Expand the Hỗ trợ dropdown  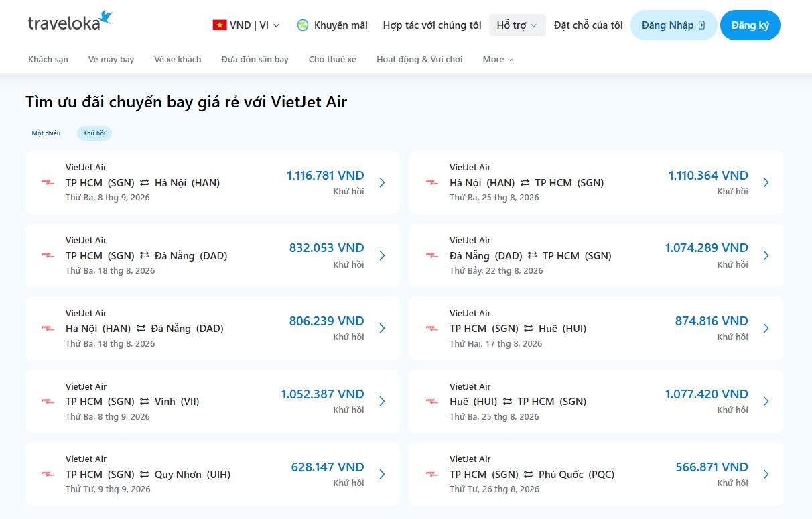tap(517, 25)
